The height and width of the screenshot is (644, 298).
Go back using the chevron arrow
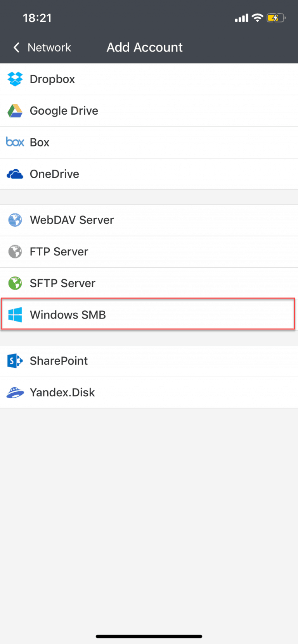tap(16, 48)
